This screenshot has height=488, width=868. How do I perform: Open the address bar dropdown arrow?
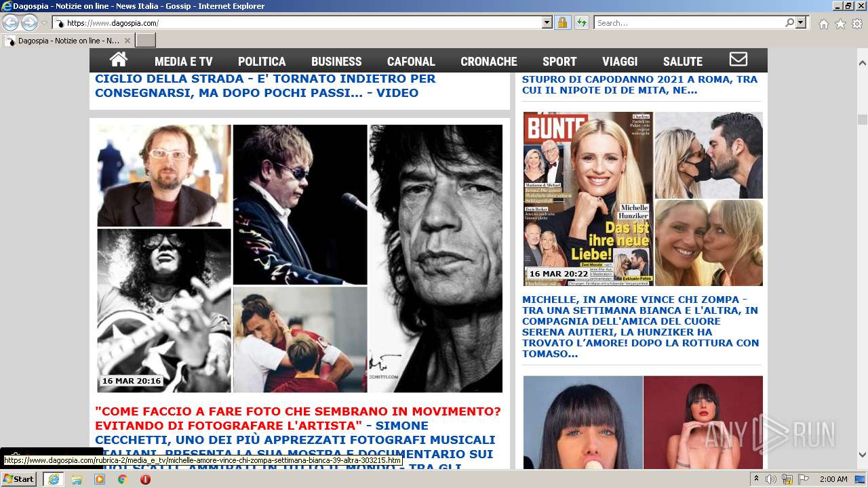tap(547, 23)
